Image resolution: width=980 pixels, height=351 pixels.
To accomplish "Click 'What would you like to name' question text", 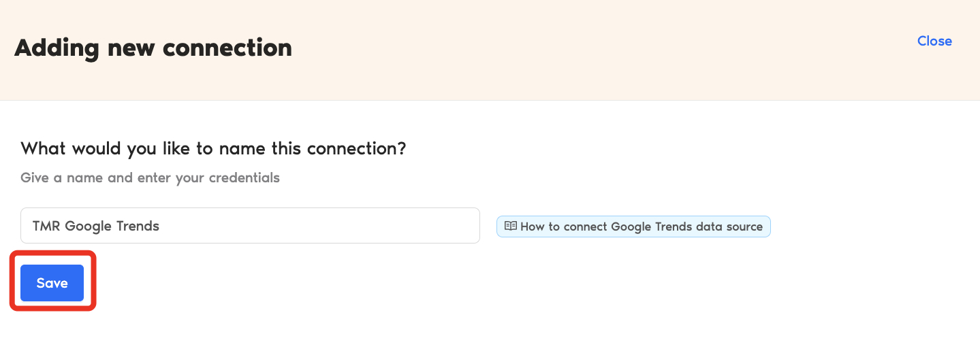I will [213, 148].
